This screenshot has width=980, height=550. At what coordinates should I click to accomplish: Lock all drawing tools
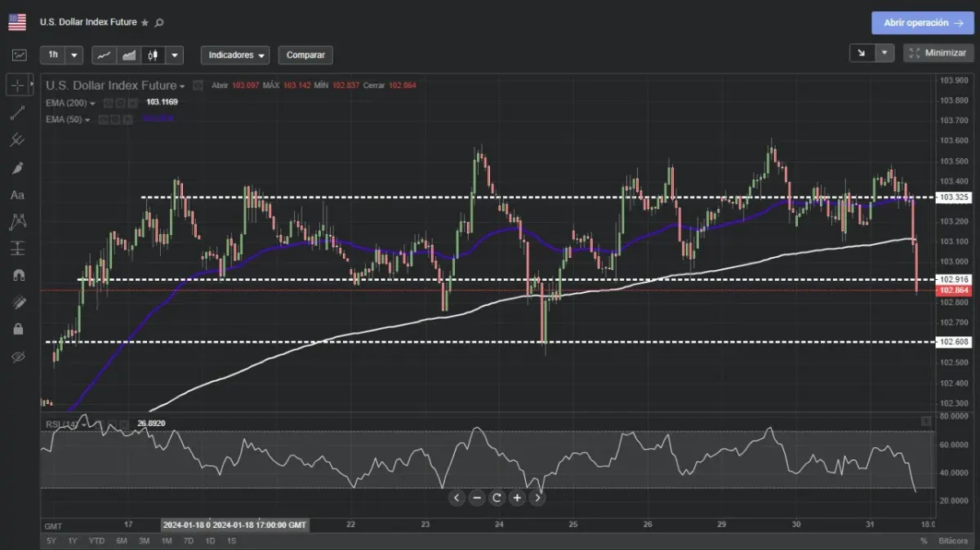(18, 329)
